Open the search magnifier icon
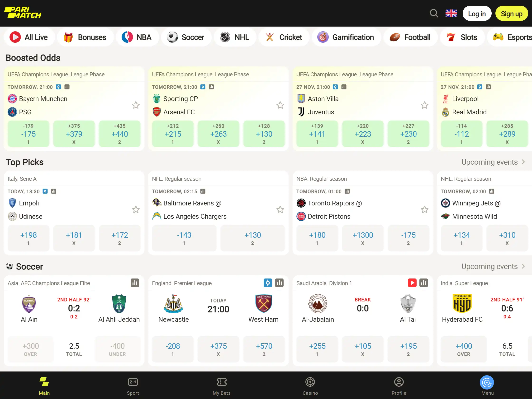The height and width of the screenshot is (399, 532). 434,14
